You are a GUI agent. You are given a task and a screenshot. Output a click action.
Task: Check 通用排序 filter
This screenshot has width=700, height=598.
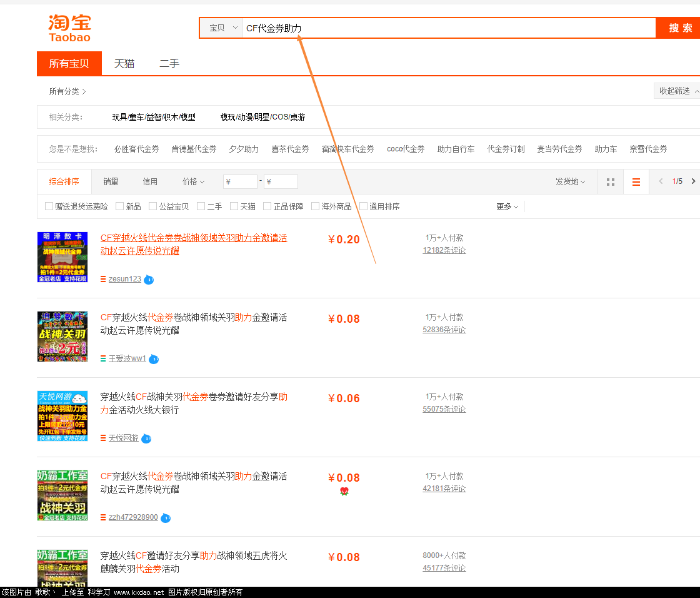(x=363, y=206)
